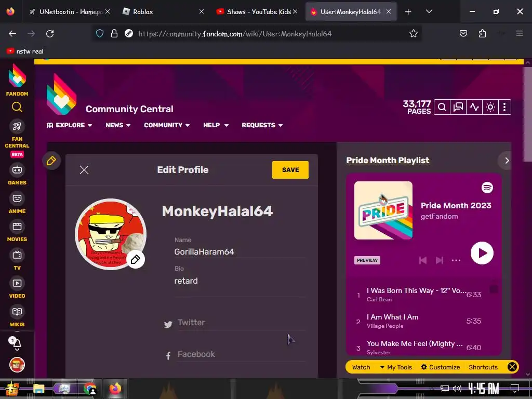Expand the Help dropdown menu
532x399 pixels.
click(216, 125)
